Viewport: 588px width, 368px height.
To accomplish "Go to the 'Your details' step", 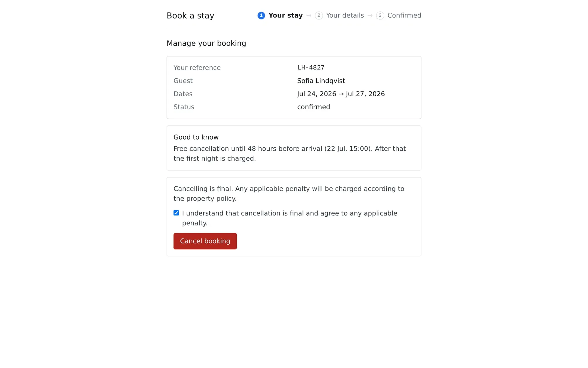I will pyautogui.click(x=339, y=15).
